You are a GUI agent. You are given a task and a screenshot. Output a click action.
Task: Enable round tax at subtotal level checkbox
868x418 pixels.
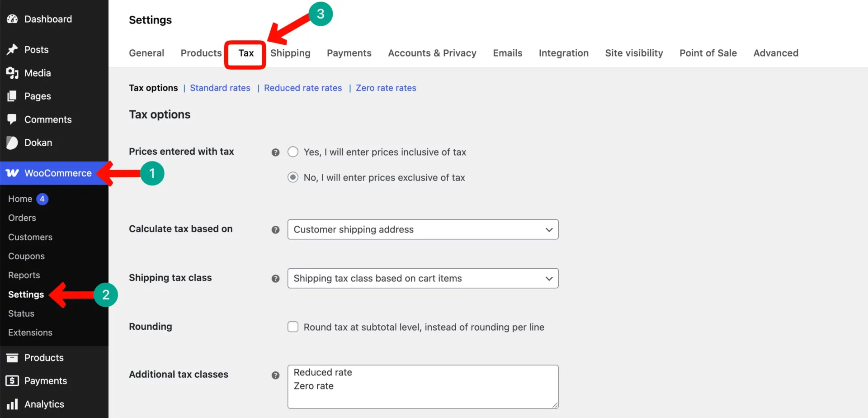pos(293,327)
